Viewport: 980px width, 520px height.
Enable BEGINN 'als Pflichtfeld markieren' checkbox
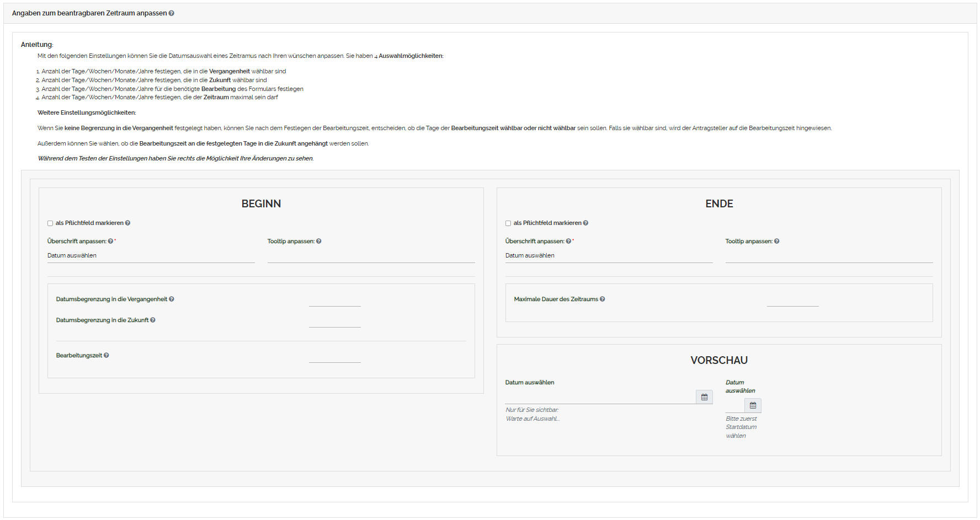(x=50, y=223)
